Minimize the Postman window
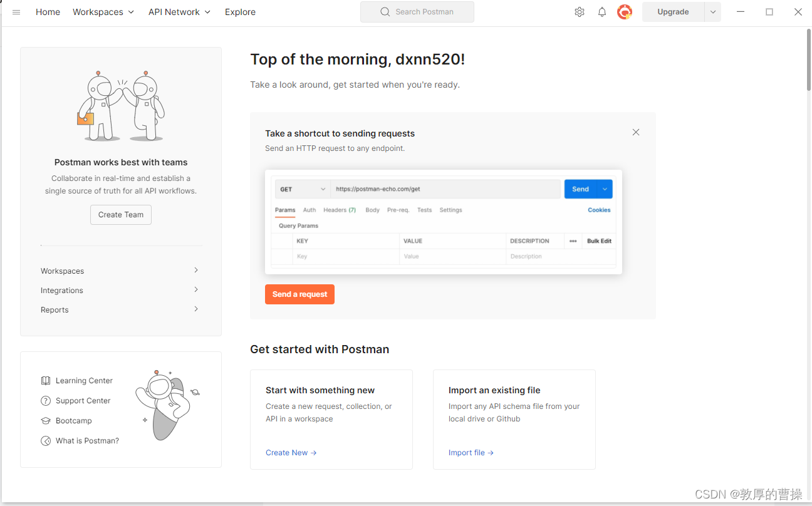Screen dimensions: 812x506 click(x=741, y=12)
